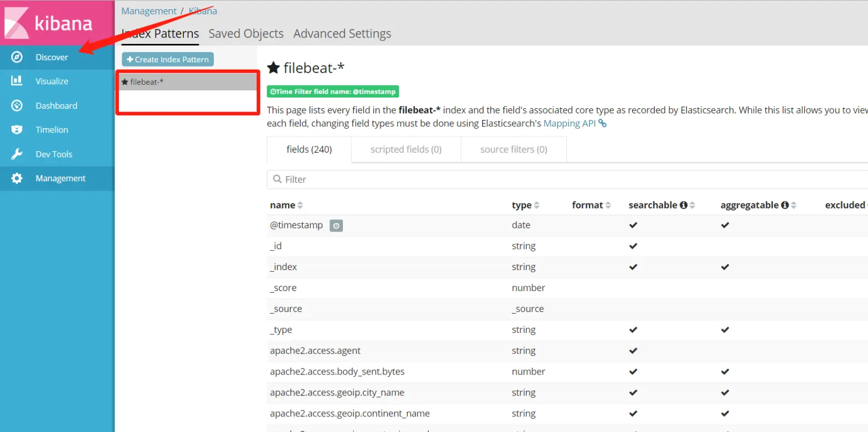Click the Filter fields input box
The width and height of the screenshot is (868, 432).
(567, 180)
